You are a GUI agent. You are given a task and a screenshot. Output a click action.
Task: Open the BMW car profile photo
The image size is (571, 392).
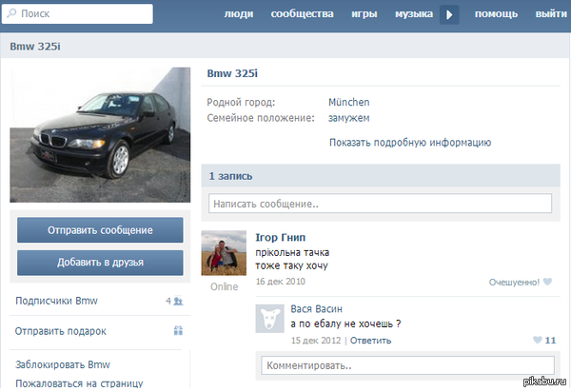click(x=100, y=135)
